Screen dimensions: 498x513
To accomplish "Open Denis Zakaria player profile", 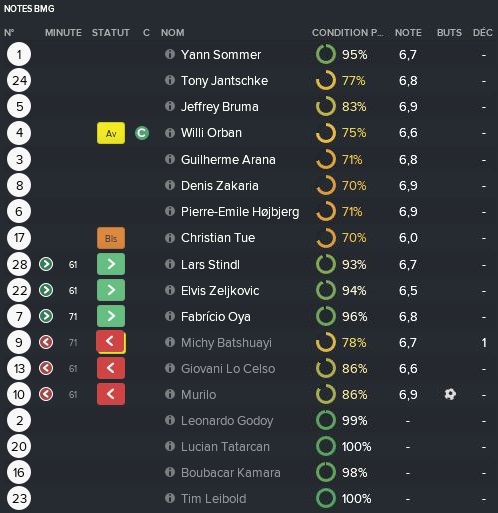I will coord(220,186).
